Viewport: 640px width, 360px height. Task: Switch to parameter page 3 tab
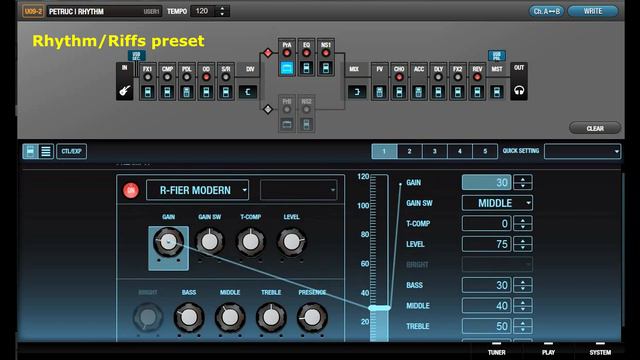click(x=435, y=151)
